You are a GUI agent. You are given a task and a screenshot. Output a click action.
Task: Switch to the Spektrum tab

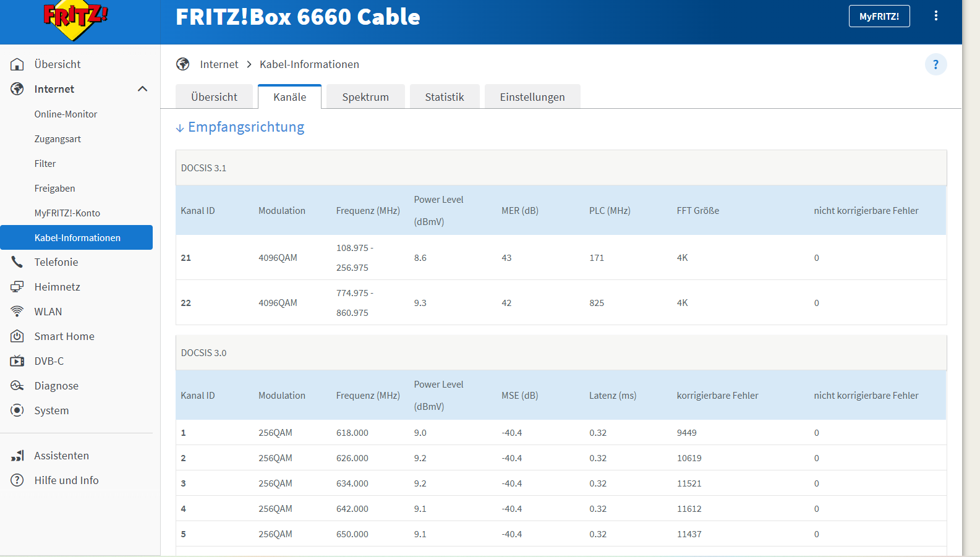click(x=365, y=97)
